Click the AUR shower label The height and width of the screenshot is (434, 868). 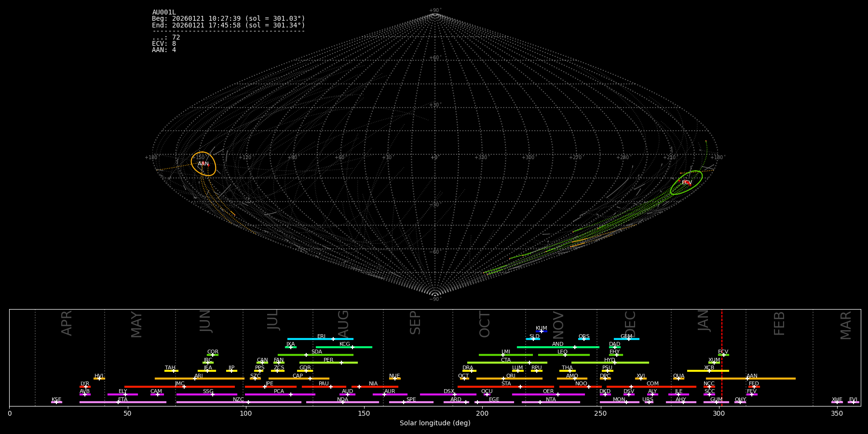tap(390, 392)
